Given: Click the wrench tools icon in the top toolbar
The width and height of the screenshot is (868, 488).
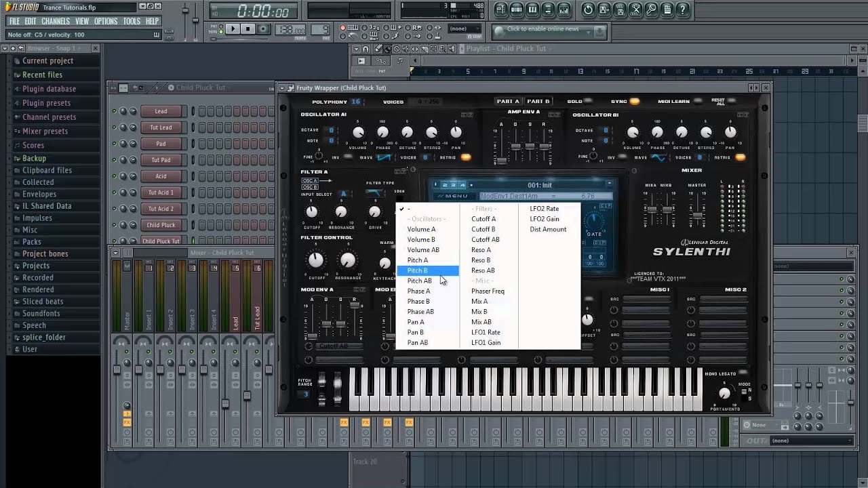Looking at the screenshot, I should (x=635, y=9).
